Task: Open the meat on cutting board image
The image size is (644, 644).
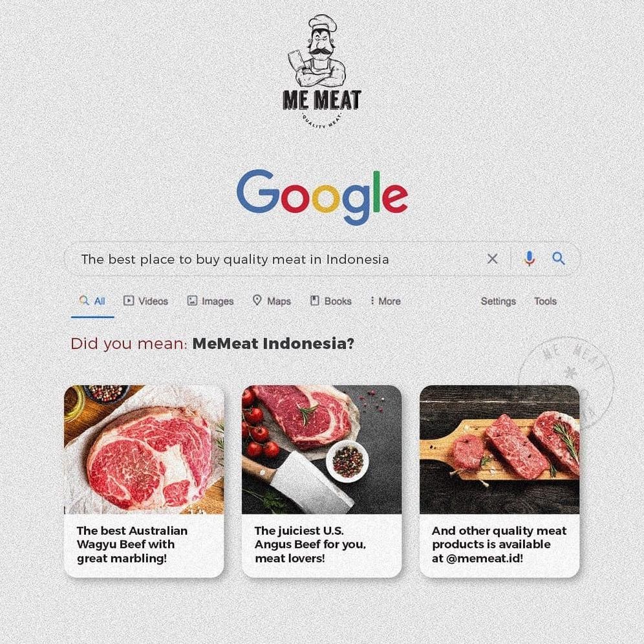Action: [499, 449]
